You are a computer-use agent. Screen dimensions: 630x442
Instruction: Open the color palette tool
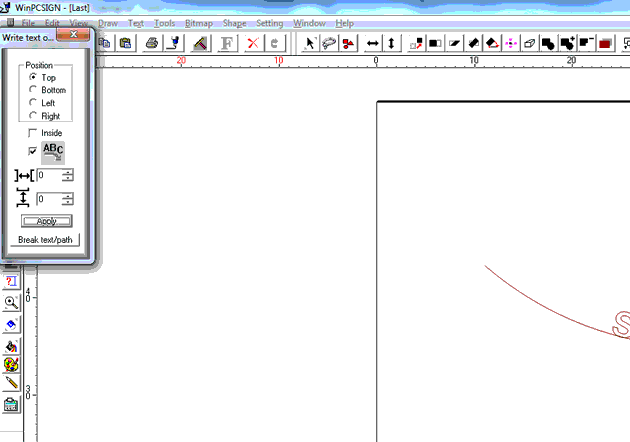[11, 363]
